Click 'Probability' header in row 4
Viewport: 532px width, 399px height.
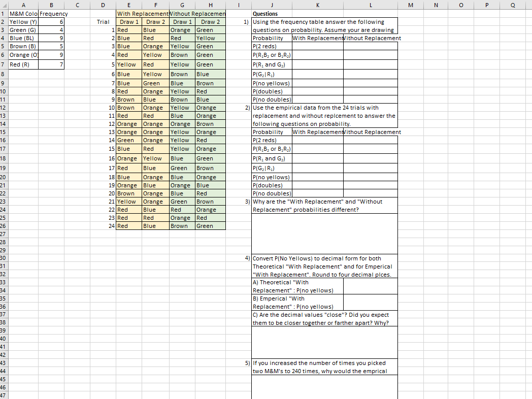point(272,38)
